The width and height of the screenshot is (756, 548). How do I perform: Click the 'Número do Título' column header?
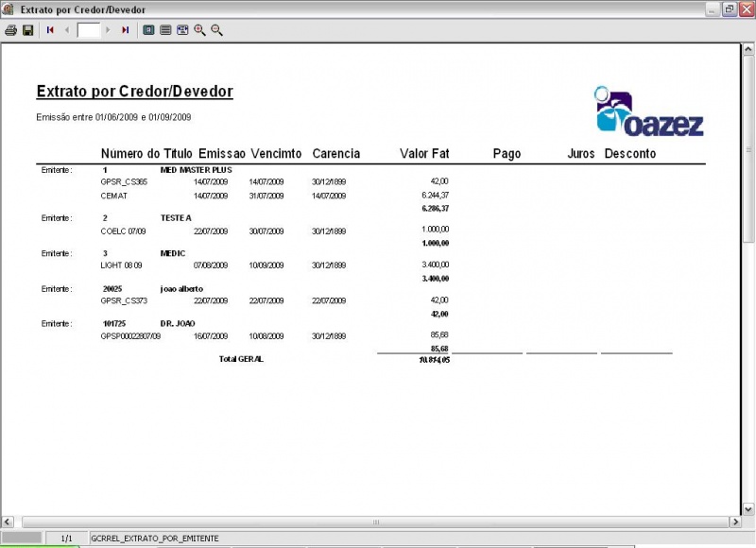[146, 154]
